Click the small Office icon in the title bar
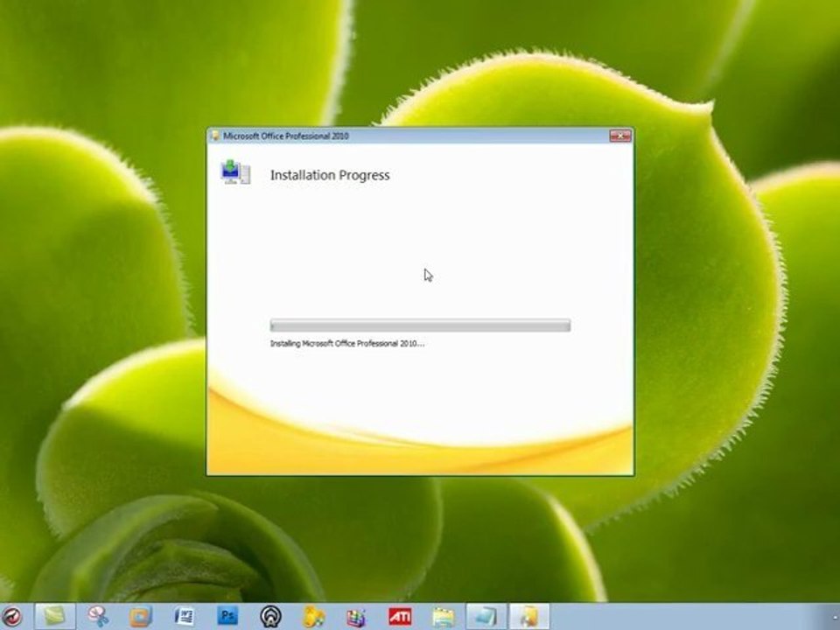Image resolution: width=840 pixels, height=630 pixels. 215,136
